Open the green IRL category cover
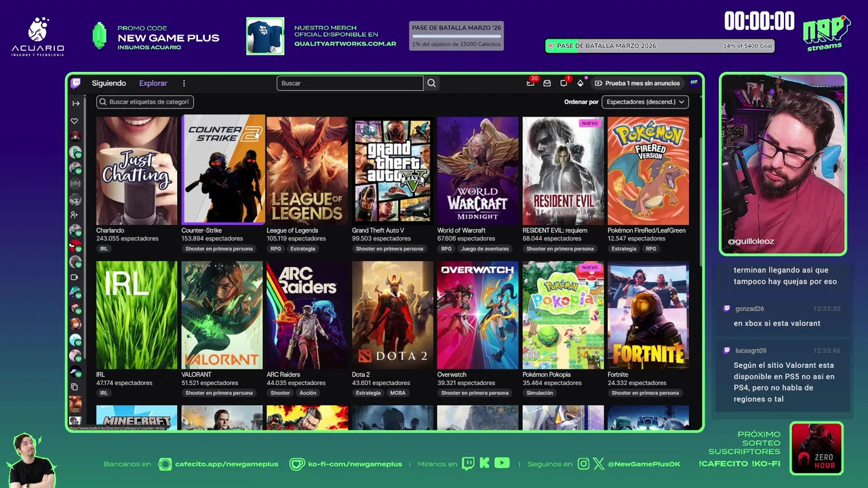 click(x=136, y=315)
